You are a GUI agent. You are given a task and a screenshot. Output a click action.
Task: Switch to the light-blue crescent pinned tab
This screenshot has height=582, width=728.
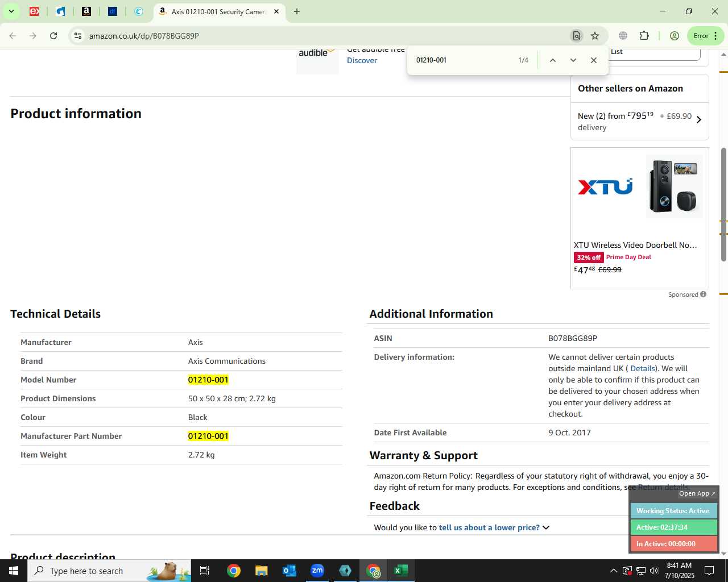(139, 11)
